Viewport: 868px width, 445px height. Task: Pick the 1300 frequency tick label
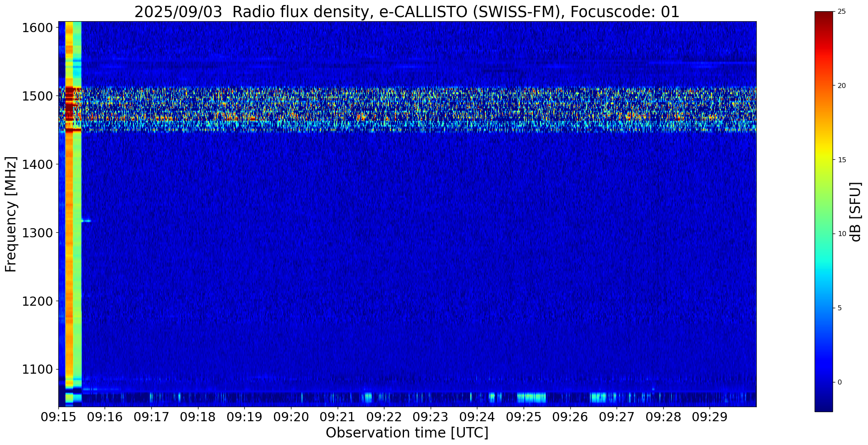pos(38,233)
